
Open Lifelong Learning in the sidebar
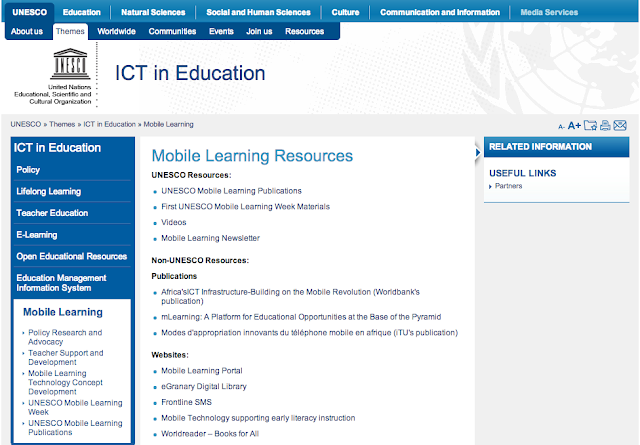pyautogui.click(x=49, y=191)
